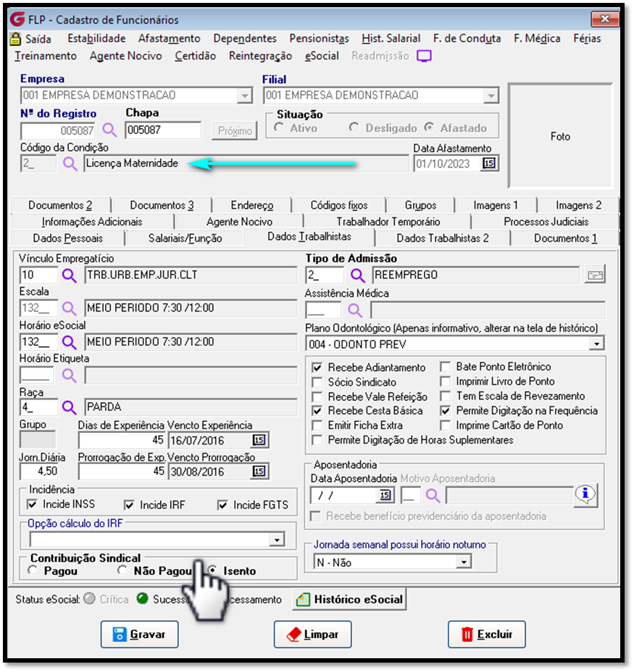
Task: Click the purple monitor icon beside Readmissão
Action: 424,56
